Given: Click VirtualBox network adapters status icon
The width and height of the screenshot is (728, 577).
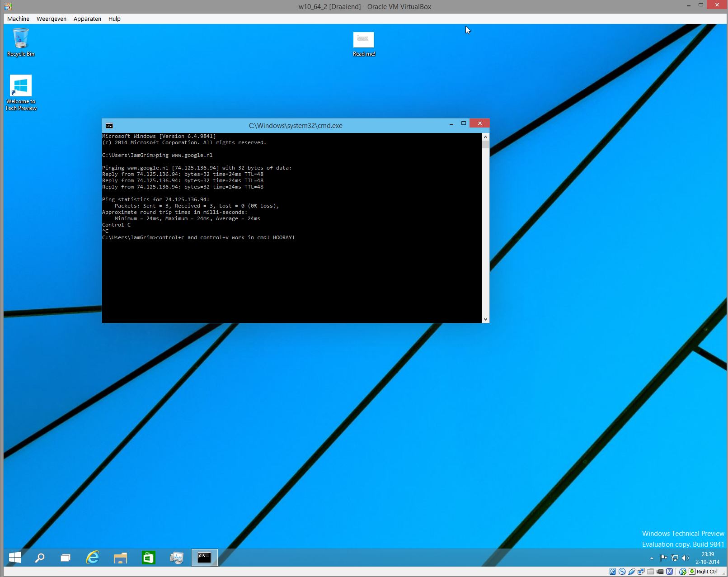Looking at the screenshot, I should [x=641, y=572].
